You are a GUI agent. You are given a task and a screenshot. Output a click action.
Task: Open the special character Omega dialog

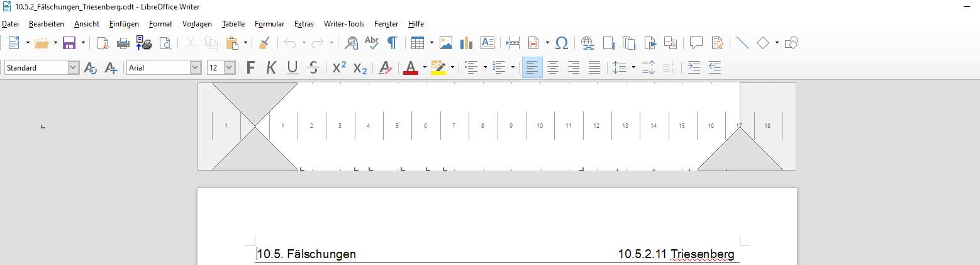point(562,43)
